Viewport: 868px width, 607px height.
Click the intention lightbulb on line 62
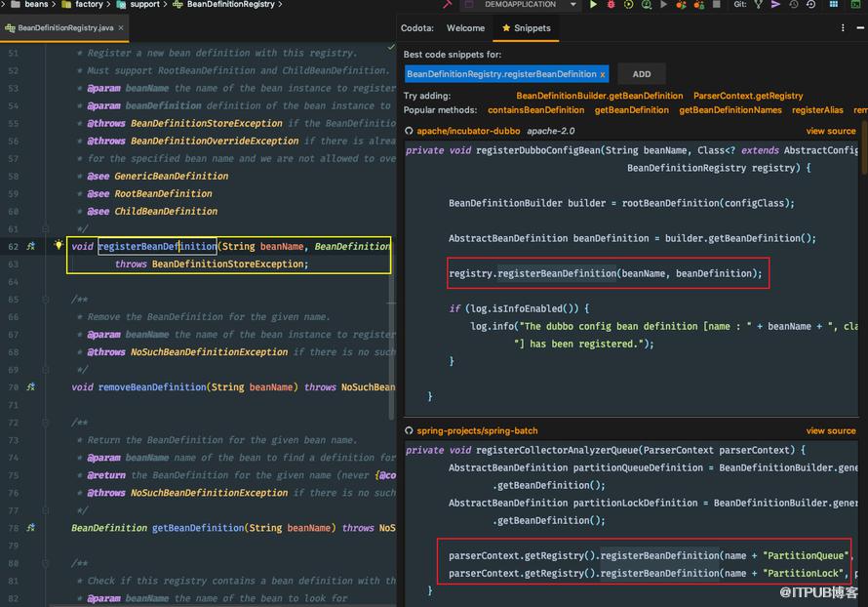point(59,244)
